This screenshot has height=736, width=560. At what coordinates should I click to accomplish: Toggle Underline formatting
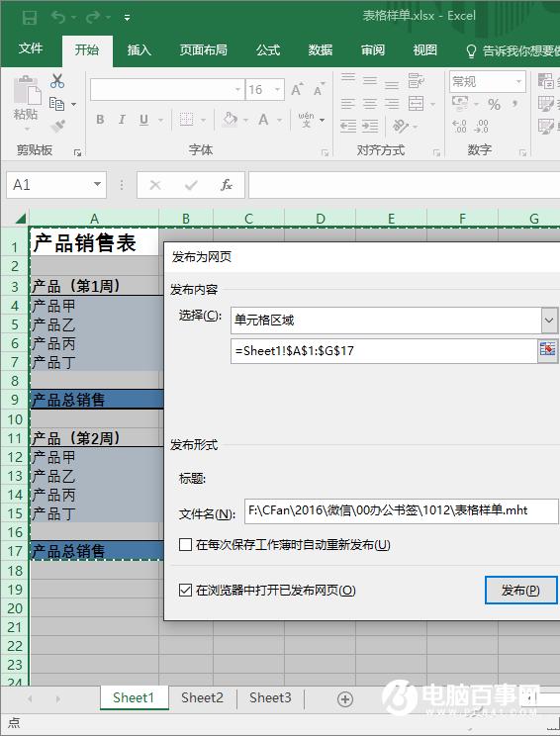click(144, 120)
